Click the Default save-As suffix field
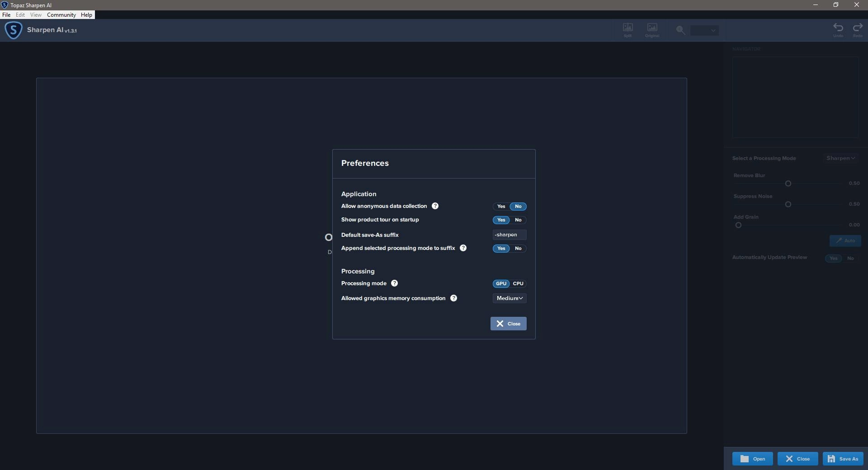 click(x=509, y=235)
